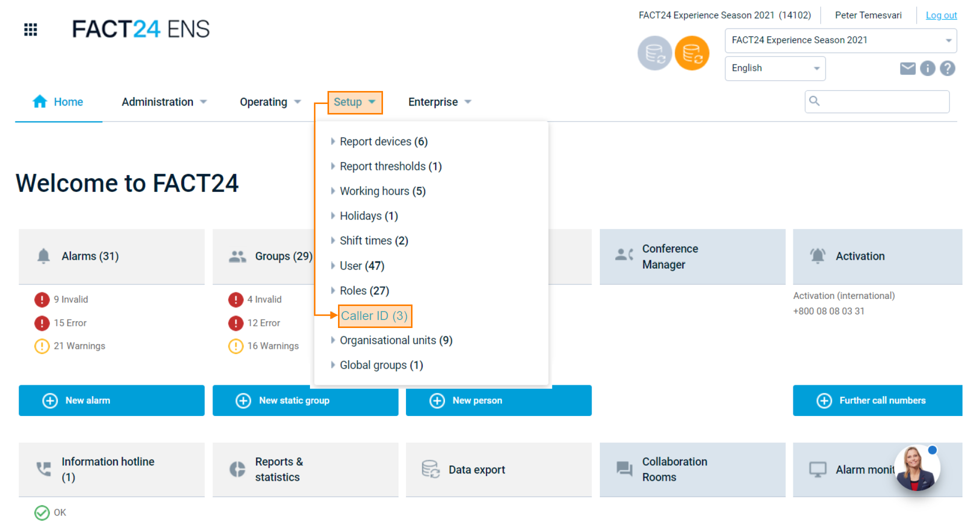Click the New alarm button
This screenshot has height=522, width=980.
[111, 400]
